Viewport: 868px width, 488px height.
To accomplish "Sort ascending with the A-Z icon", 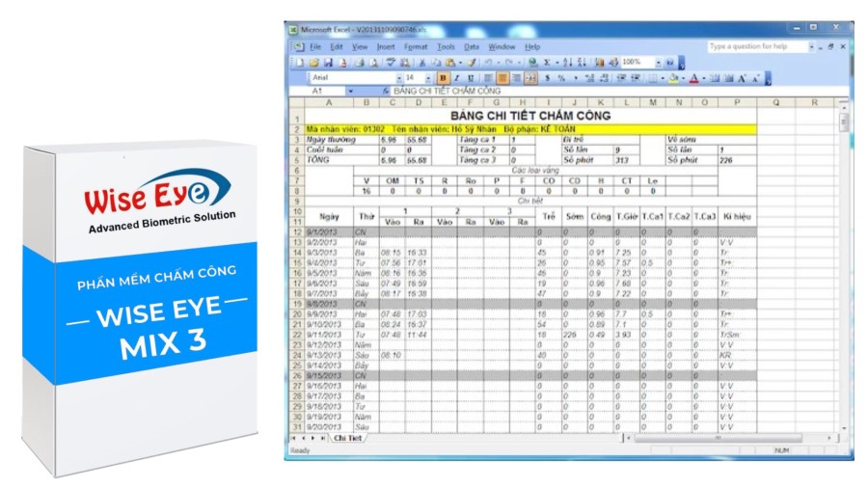I will tap(567, 63).
